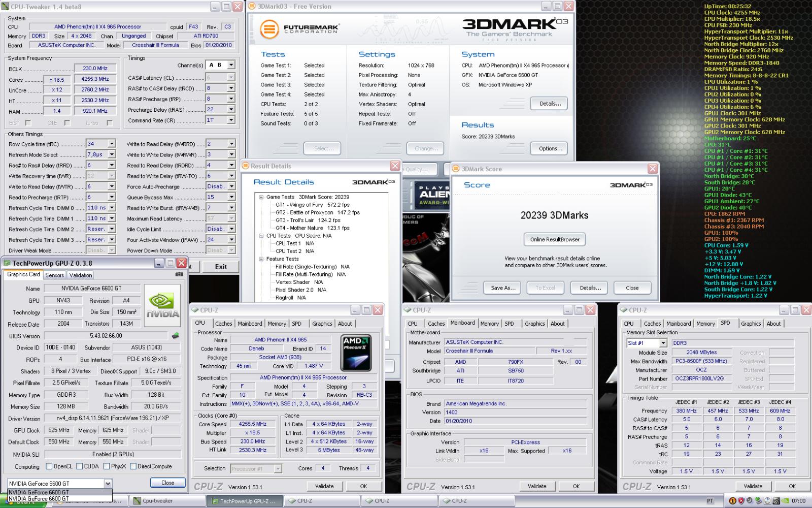Open Graphics tab in middle CPU-Z window
This screenshot has width=812, height=508.
coord(535,324)
